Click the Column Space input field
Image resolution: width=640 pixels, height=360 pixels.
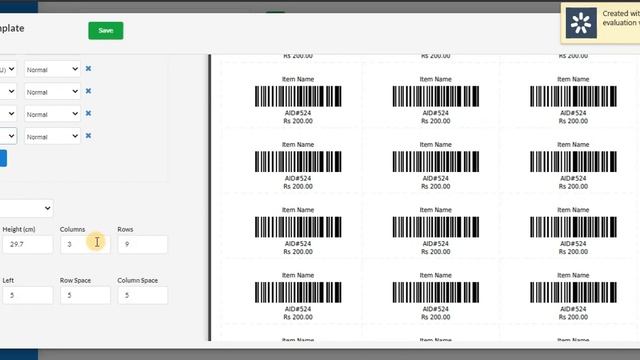pos(142,295)
